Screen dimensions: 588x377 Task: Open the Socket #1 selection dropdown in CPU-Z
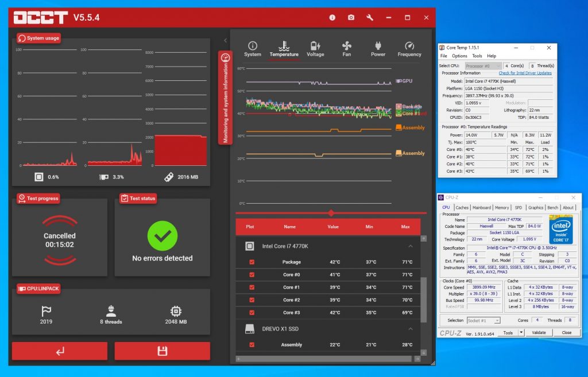(483, 320)
